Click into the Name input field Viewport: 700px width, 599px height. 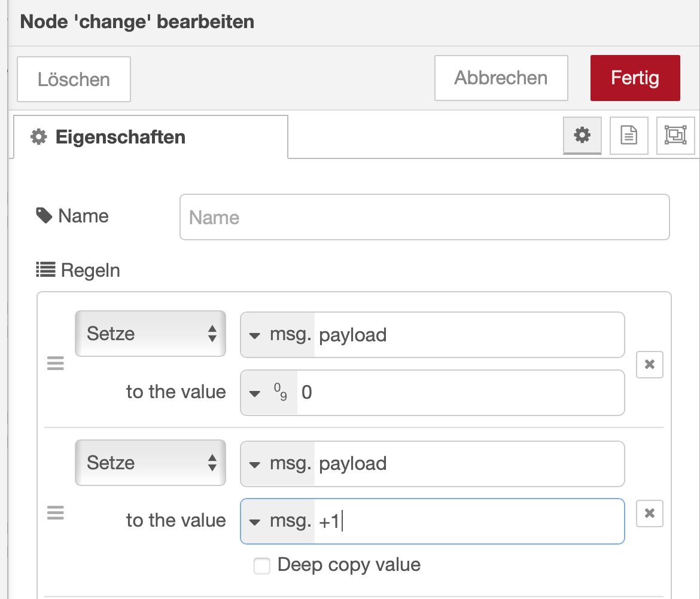[424, 217]
